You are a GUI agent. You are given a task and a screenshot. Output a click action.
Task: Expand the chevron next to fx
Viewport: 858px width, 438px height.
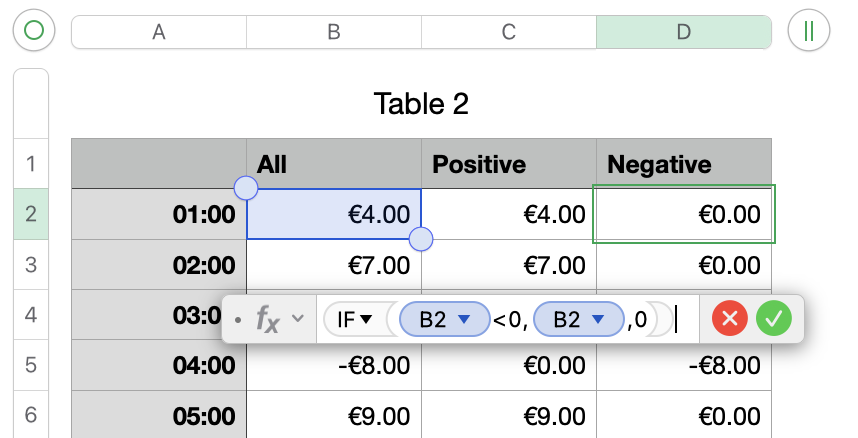297,320
